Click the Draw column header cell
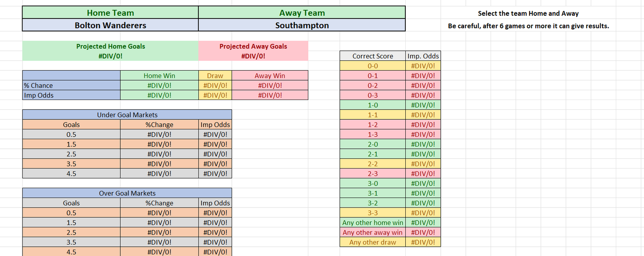Image resolution: width=644 pixels, height=256 pixels. pos(215,75)
